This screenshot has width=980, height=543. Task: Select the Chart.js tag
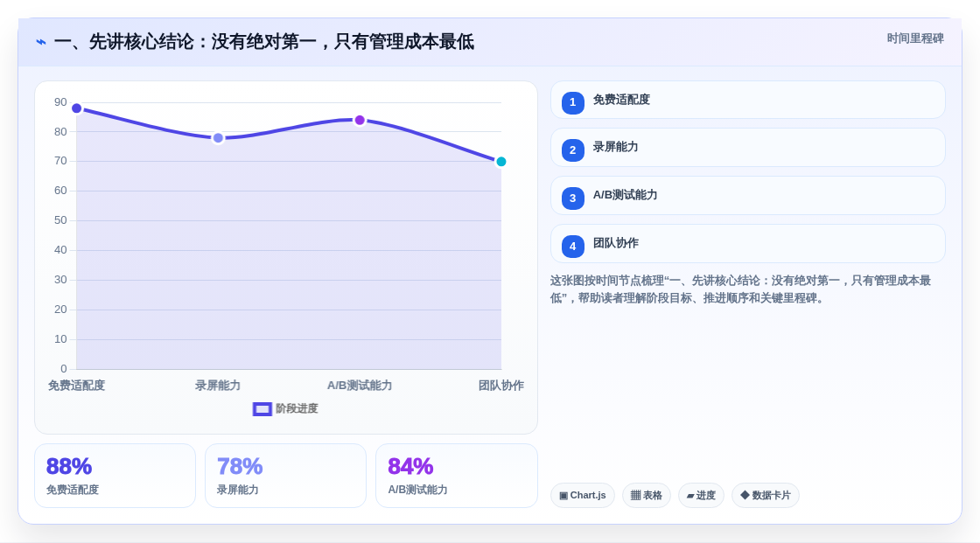(x=583, y=496)
